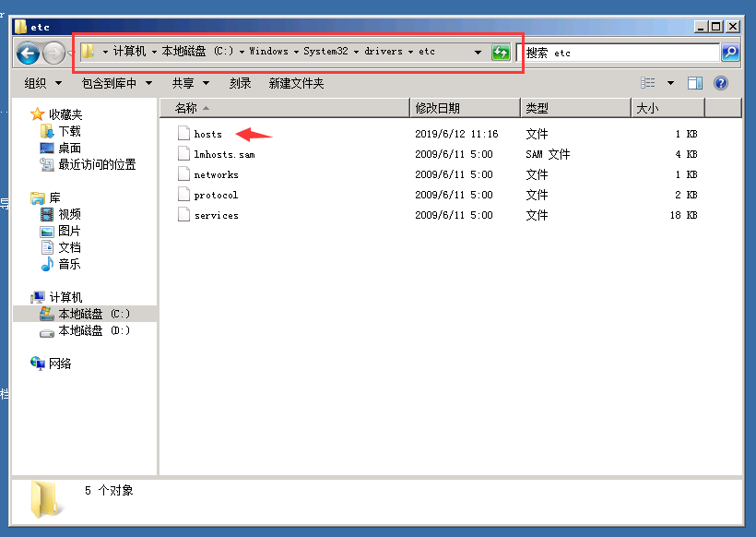Expand the arrow after drivers in the path
Screen dimensions: 756x537
[x=410, y=52]
